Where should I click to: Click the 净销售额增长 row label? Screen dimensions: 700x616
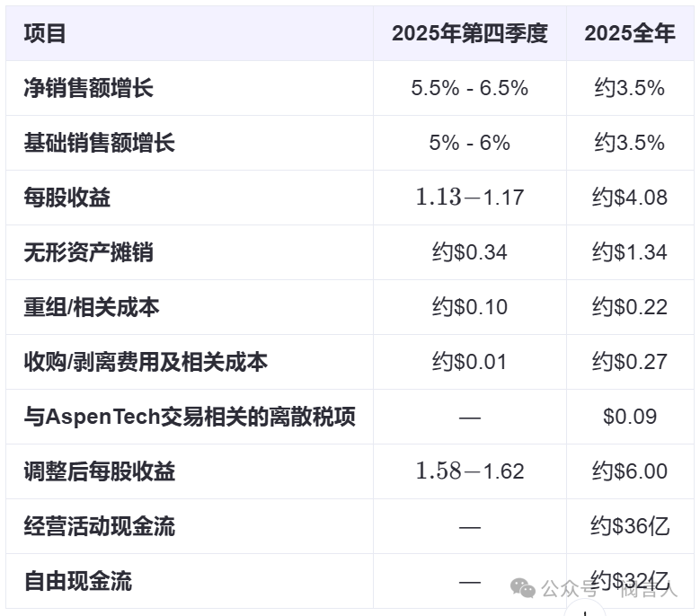[89, 88]
